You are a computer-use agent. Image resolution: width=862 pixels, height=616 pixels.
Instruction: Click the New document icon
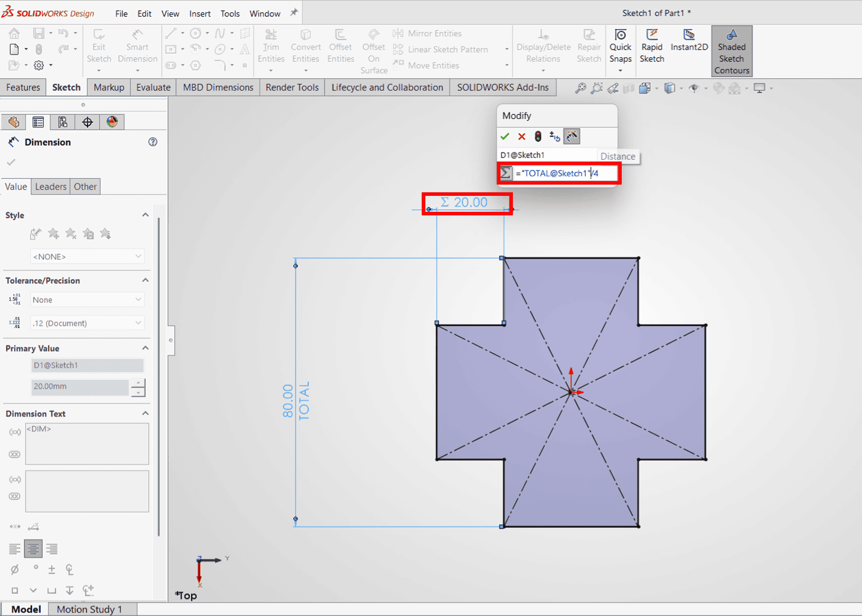point(14,49)
